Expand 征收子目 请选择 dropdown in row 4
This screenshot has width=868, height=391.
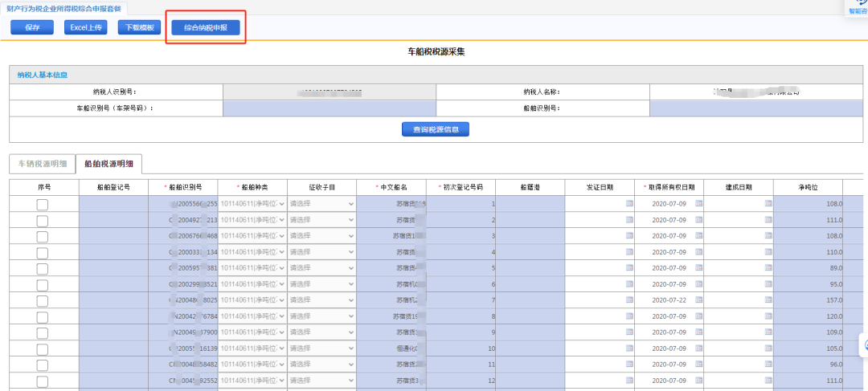tap(321, 252)
